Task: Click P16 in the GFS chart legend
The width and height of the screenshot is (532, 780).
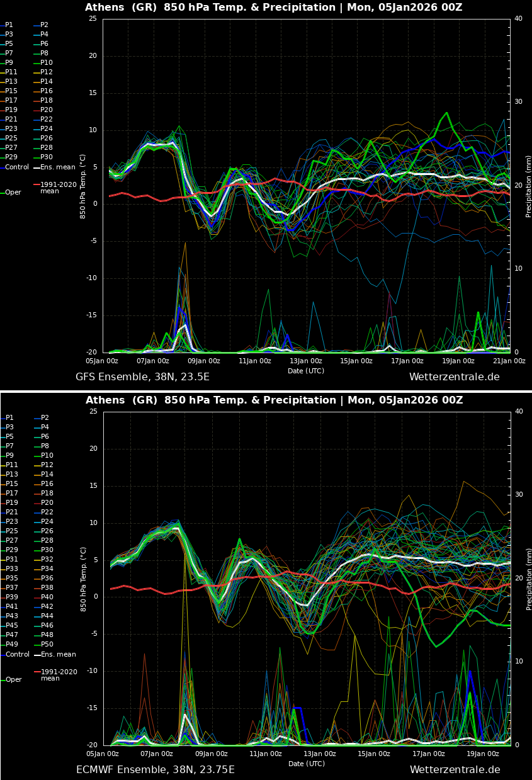Action: tap(47, 91)
